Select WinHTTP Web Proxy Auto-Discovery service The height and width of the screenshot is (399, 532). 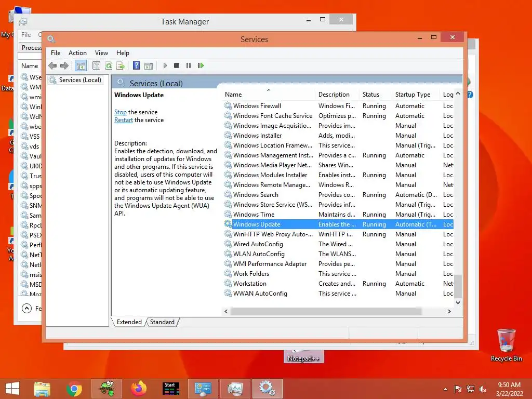[338, 234]
